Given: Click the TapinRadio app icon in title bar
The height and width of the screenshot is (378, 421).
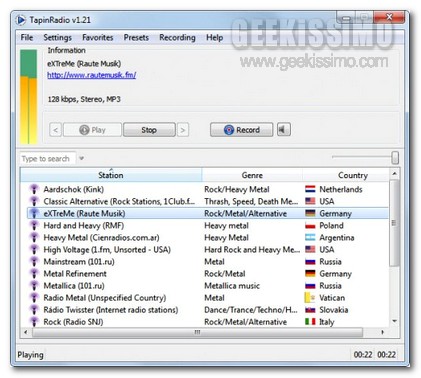Looking at the screenshot, I should 20,20.
